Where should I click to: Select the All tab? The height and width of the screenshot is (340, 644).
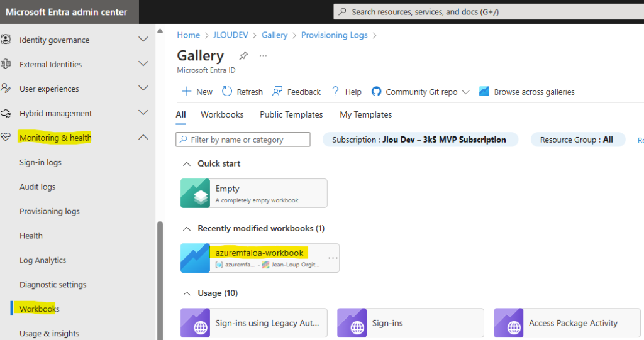(x=180, y=114)
